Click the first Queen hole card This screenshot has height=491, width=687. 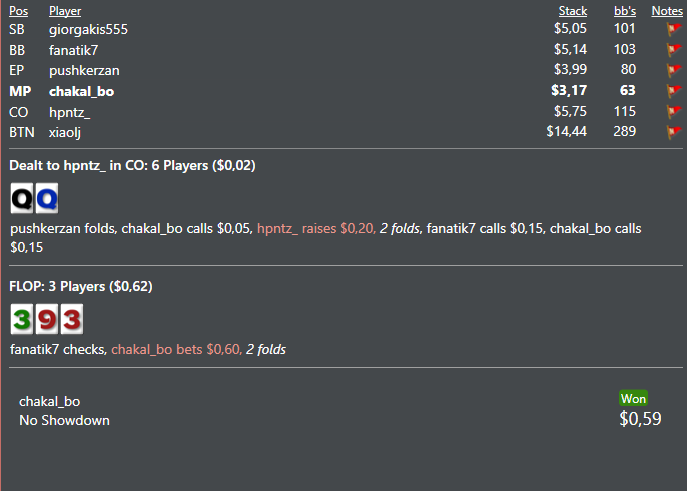click(21, 199)
